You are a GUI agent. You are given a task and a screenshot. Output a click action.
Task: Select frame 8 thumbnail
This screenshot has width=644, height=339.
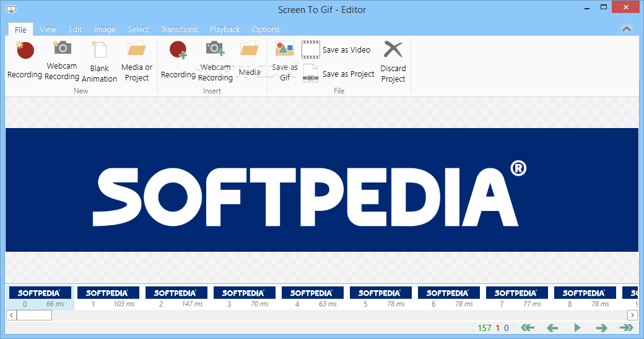point(585,298)
